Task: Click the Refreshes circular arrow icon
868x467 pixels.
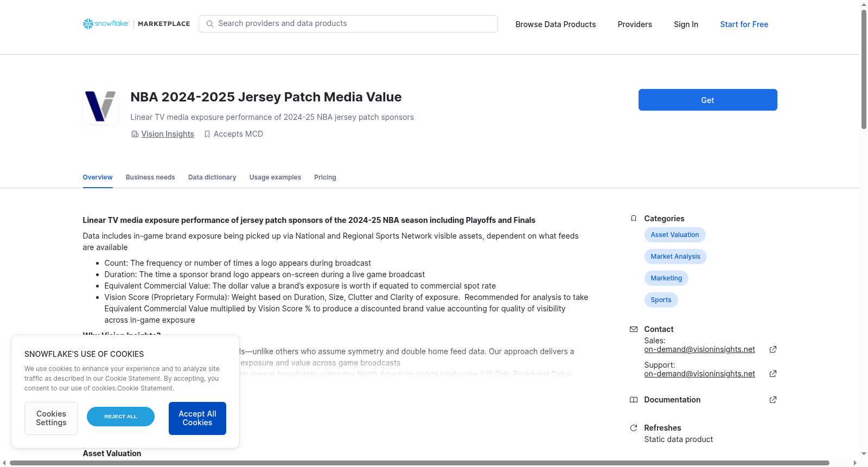Action: point(633,428)
